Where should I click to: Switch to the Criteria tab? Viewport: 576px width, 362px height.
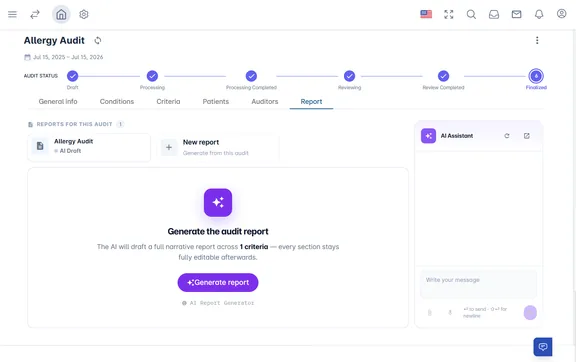tap(168, 101)
